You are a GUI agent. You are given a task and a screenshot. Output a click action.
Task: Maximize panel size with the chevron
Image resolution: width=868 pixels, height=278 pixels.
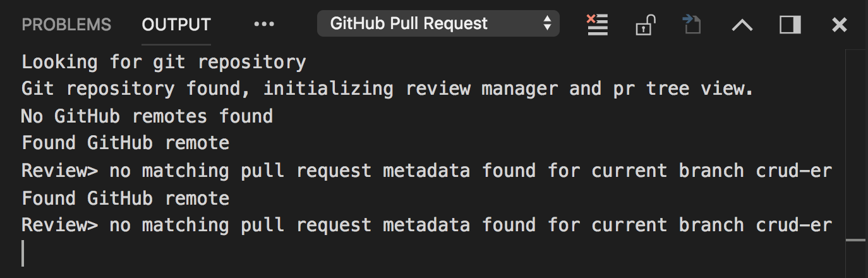click(x=742, y=25)
